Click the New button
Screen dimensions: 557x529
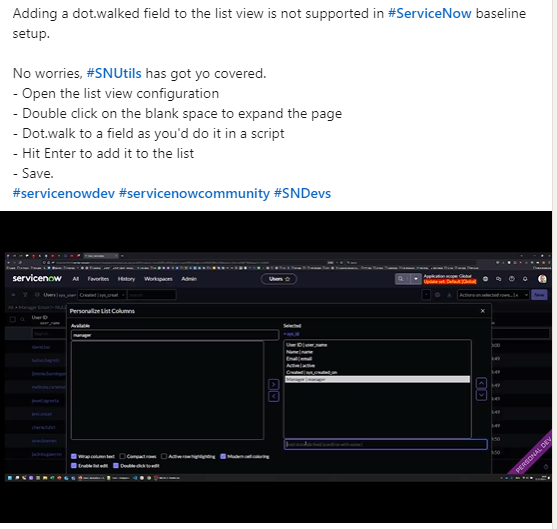click(x=539, y=295)
